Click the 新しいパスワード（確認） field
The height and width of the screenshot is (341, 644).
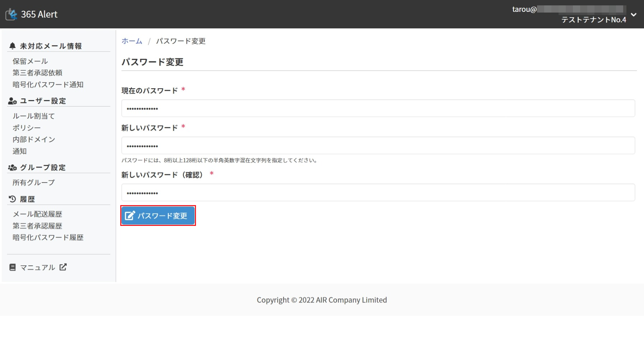(x=378, y=193)
